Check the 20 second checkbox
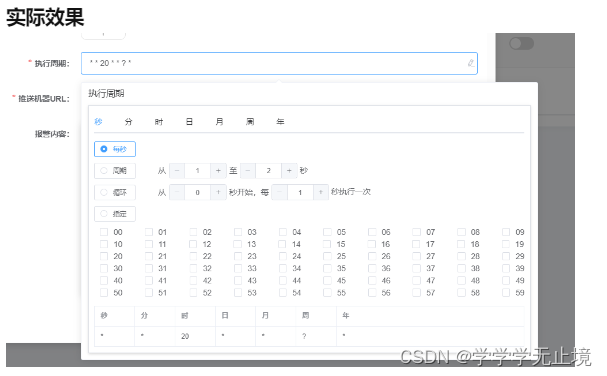Screen dimensions: 607x376 104,256
